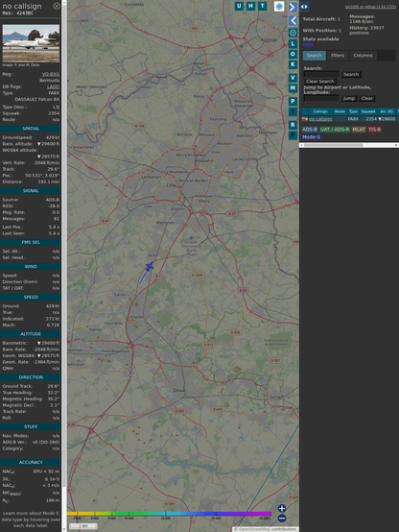Click the Jump button

pyautogui.click(x=349, y=98)
